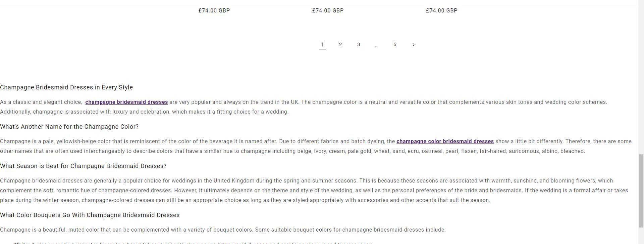Click the pagination ellipsis
Viewport: 644px width, 244px height.
(x=377, y=45)
